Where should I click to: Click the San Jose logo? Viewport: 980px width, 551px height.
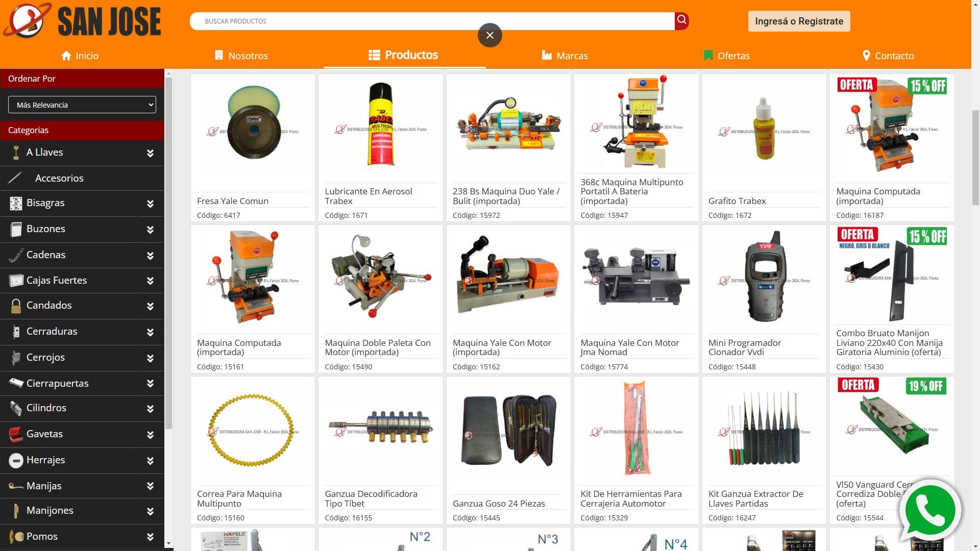82,21
